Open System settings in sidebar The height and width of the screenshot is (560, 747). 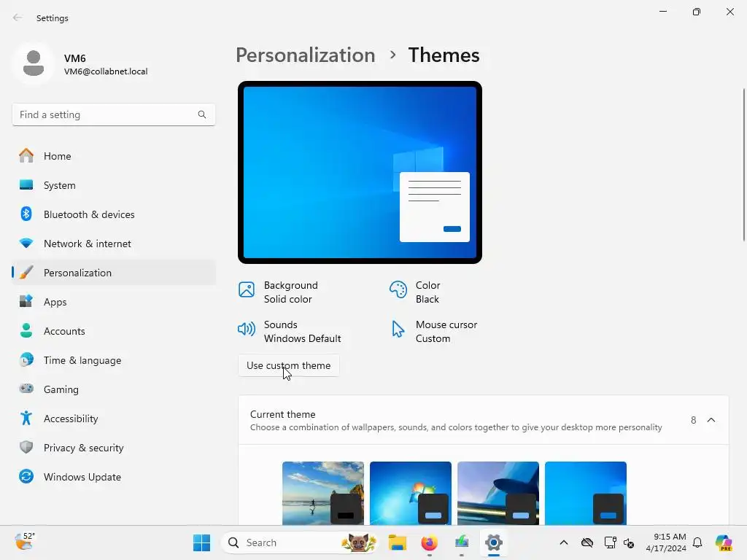click(x=113, y=185)
